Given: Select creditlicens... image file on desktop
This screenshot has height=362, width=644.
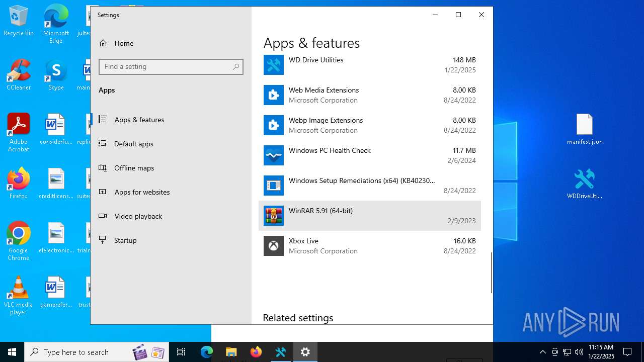Looking at the screenshot, I should coord(56,184).
